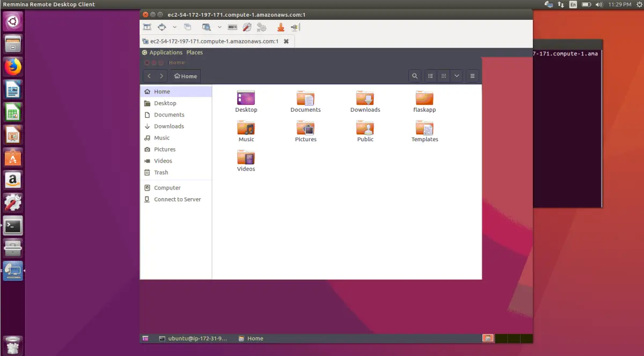Open connection preferences with the tools icon

point(246,27)
